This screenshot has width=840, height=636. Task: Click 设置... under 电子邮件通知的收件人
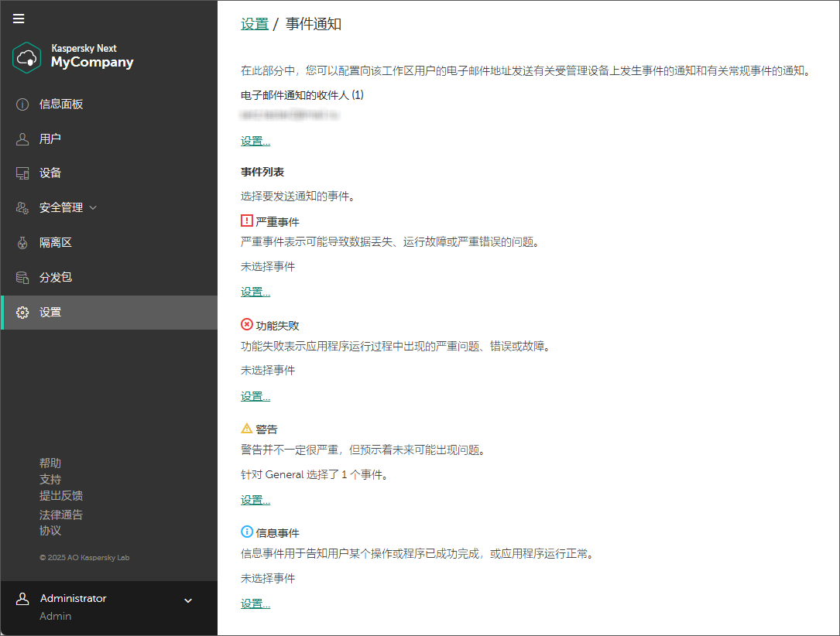(x=255, y=141)
